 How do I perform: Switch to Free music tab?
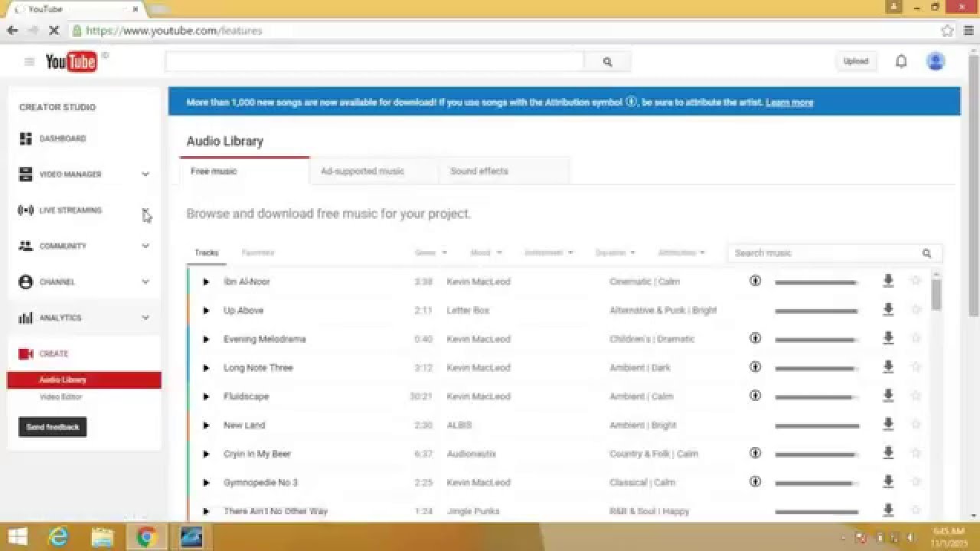(244, 171)
